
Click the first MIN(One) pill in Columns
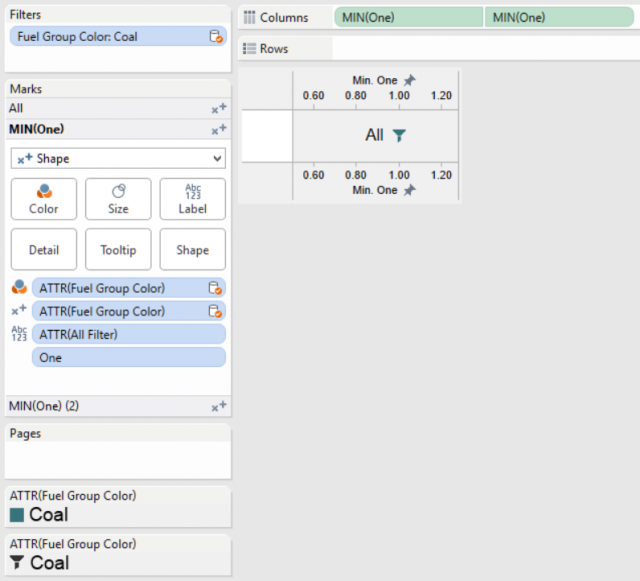point(408,18)
